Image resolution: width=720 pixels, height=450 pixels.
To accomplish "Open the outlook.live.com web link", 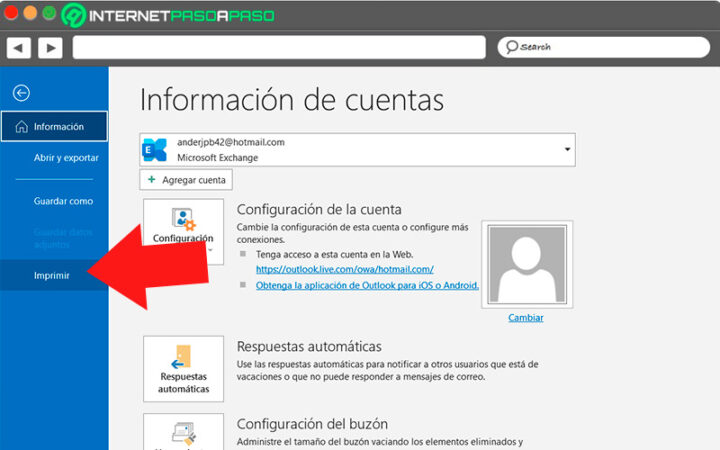I will (345, 270).
